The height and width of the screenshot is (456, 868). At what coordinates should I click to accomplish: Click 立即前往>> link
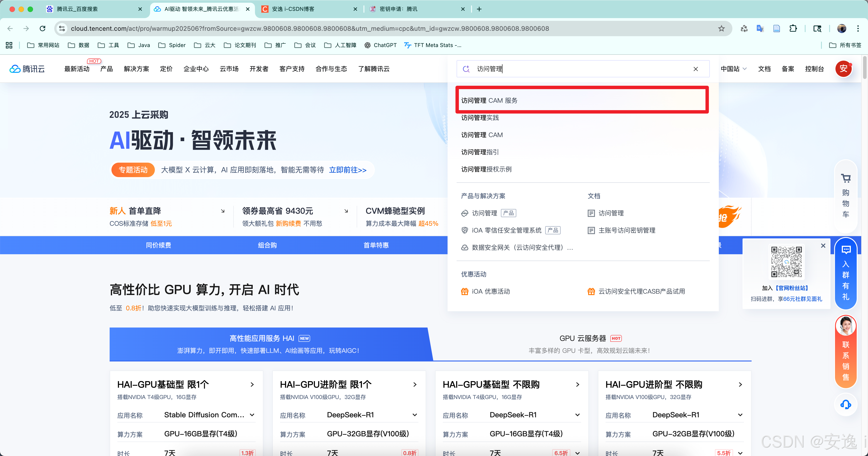click(348, 170)
